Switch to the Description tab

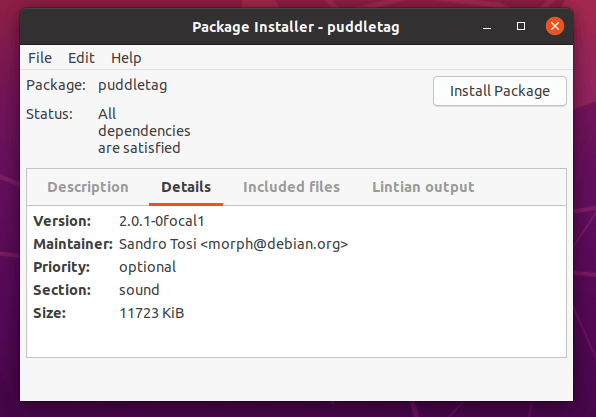coord(88,187)
